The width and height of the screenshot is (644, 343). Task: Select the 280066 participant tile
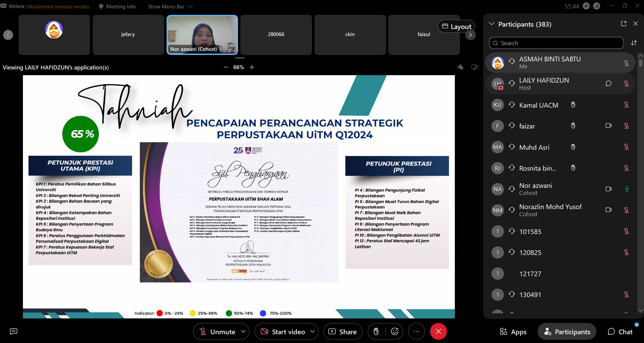click(x=276, y=35)
